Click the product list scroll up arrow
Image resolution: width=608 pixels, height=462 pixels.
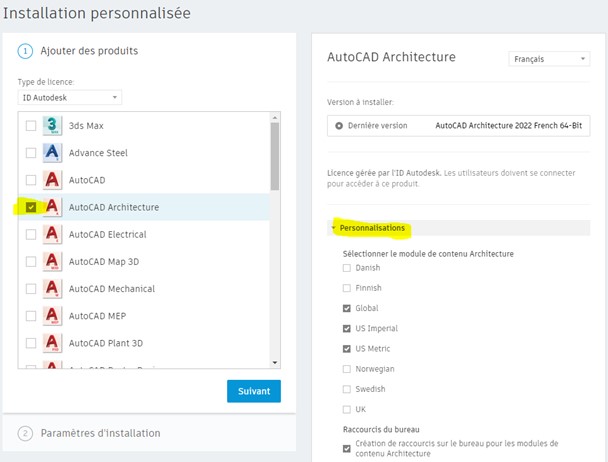pos(275,118)
